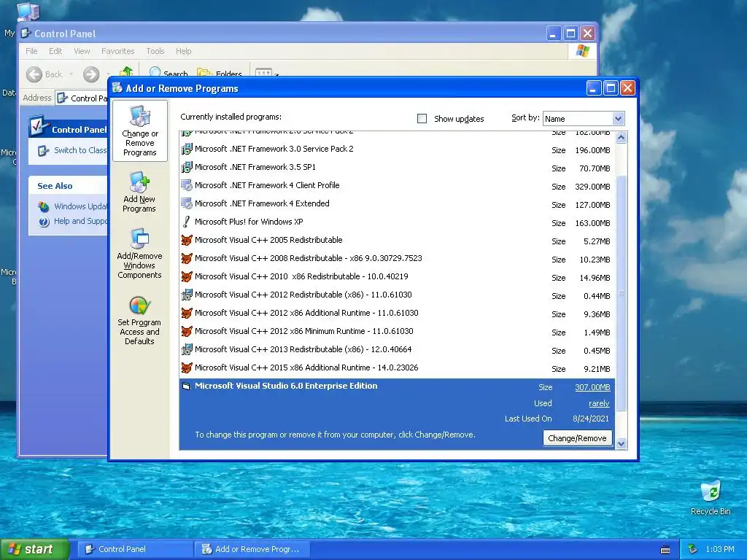Click icon of .NET Framework 3.5 SP1
747x560 pixels.
187,167
